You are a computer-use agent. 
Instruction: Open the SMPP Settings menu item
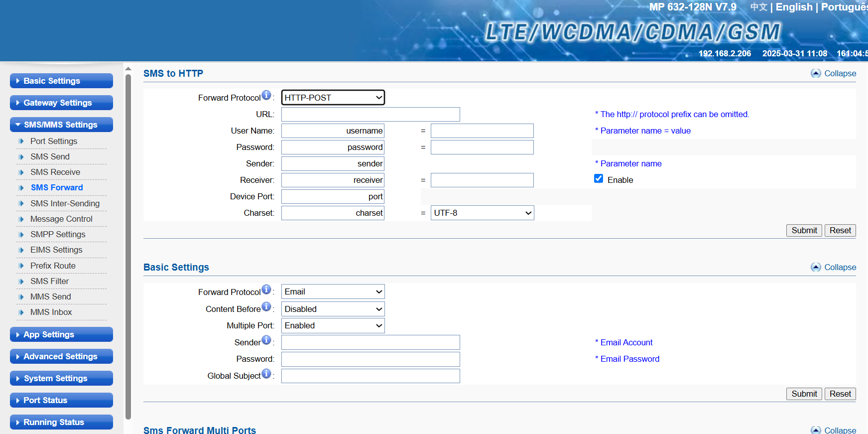pyautogui.click(x=58, y=234)
